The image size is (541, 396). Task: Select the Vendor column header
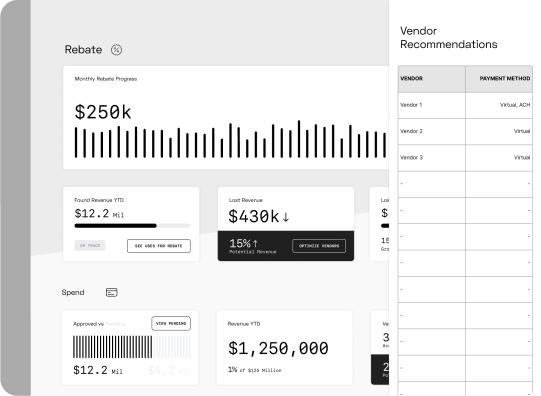click(x=432, y=79)
